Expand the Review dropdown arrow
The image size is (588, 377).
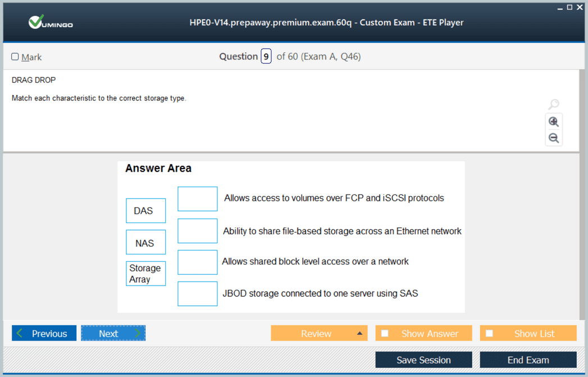tap(360, 333)
